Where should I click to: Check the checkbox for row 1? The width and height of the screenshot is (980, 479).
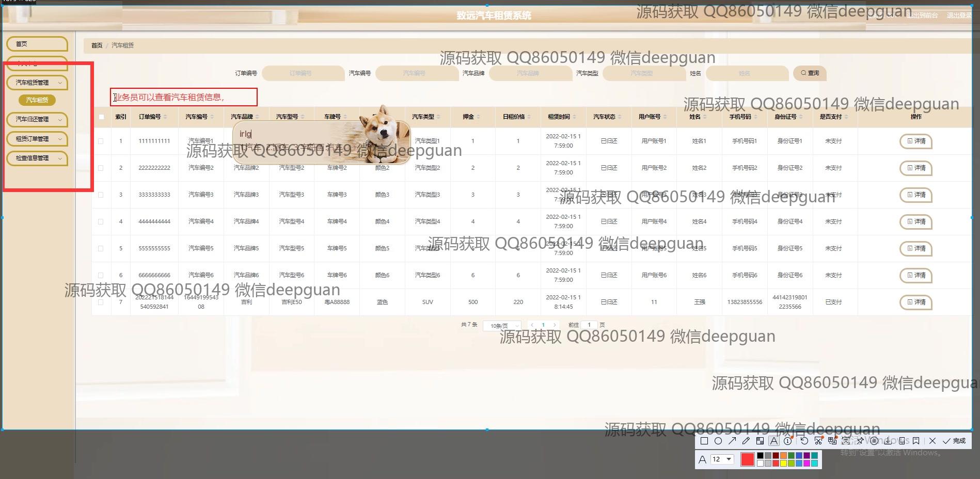pyautogui.click(x=101, y=141)
